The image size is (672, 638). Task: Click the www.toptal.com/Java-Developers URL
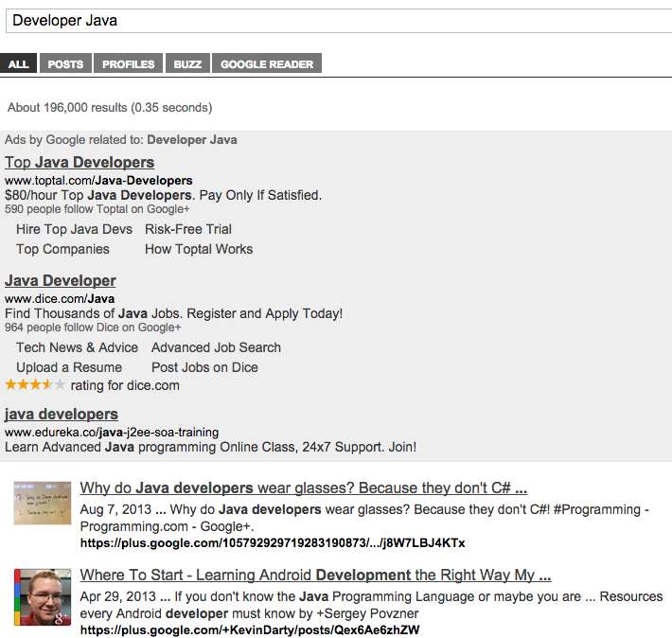(98, 181)
